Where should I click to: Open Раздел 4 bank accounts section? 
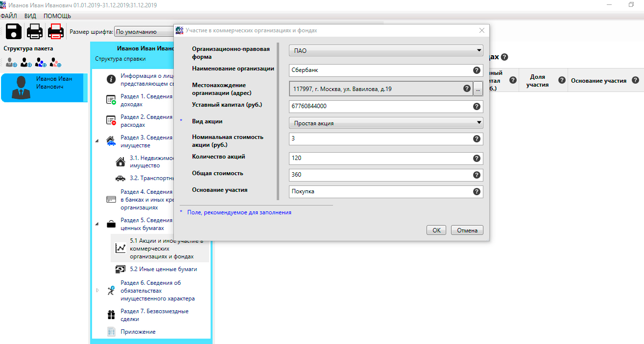147,200
